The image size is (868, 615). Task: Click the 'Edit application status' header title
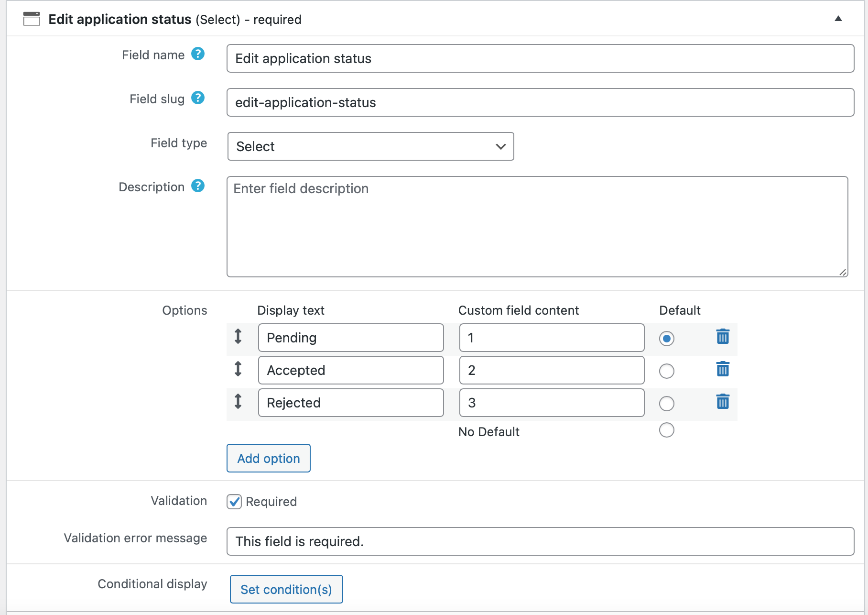tap(120, 19)
